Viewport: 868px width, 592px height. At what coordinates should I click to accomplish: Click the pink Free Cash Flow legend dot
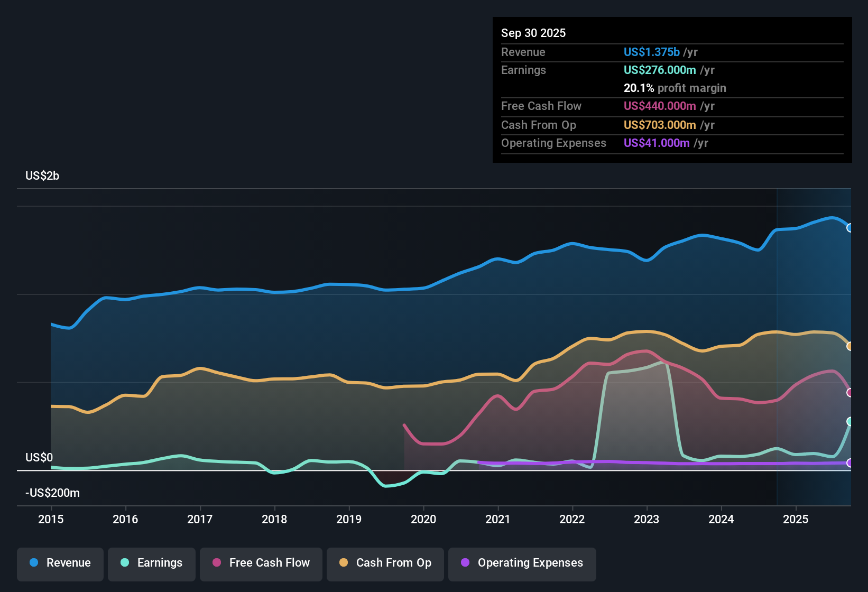click(x=216, y=563)
